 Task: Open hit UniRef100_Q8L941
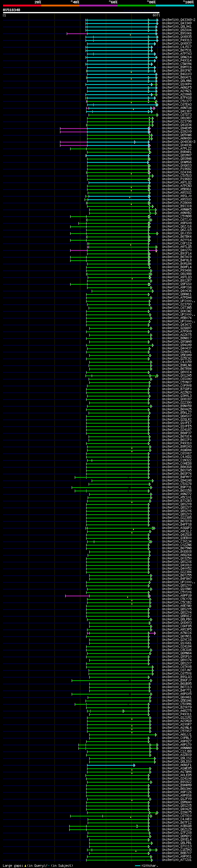(176, 26)
